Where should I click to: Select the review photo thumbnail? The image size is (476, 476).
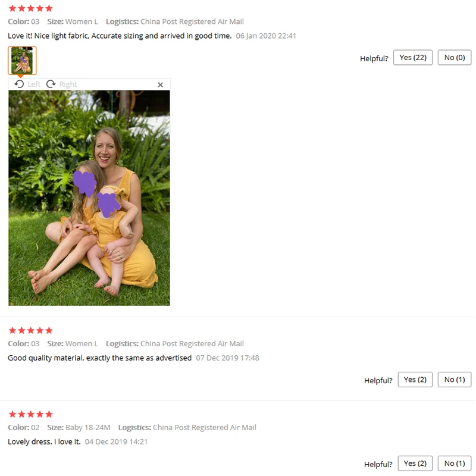tap(22, 61)
